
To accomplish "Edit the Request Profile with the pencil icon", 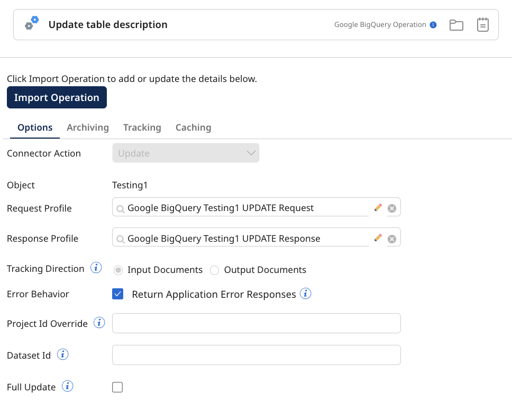I will 378,207.
